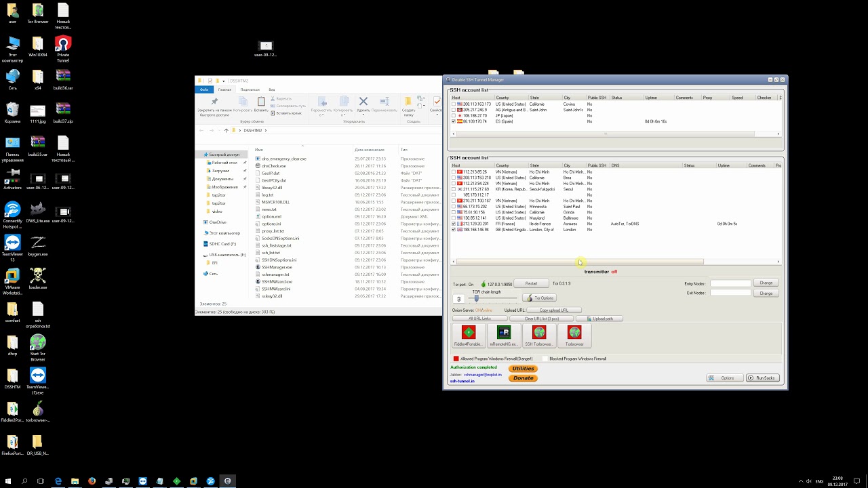The height and width of the screenshot is (488, 868).
Task: Click Вставить paste icon in Explorer ribbon
Action: pos(261,102)
